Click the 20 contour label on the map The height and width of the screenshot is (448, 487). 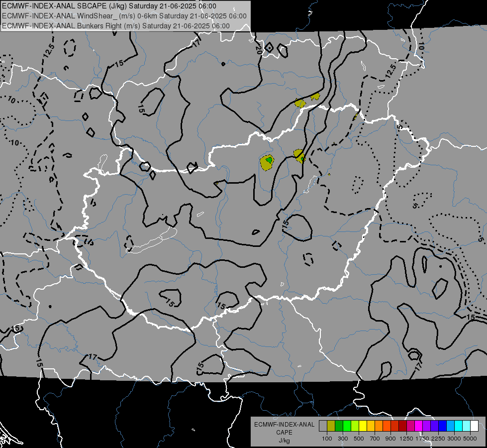tap(258, 49)
